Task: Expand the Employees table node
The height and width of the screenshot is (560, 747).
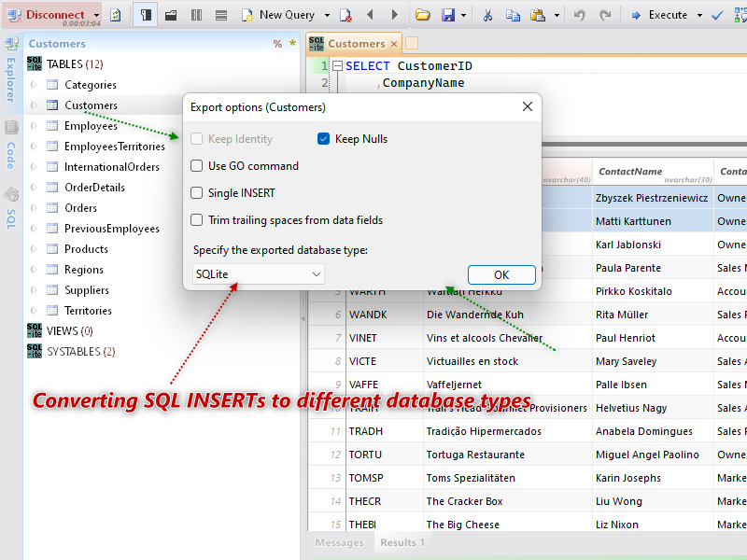Action: point(34,126)
